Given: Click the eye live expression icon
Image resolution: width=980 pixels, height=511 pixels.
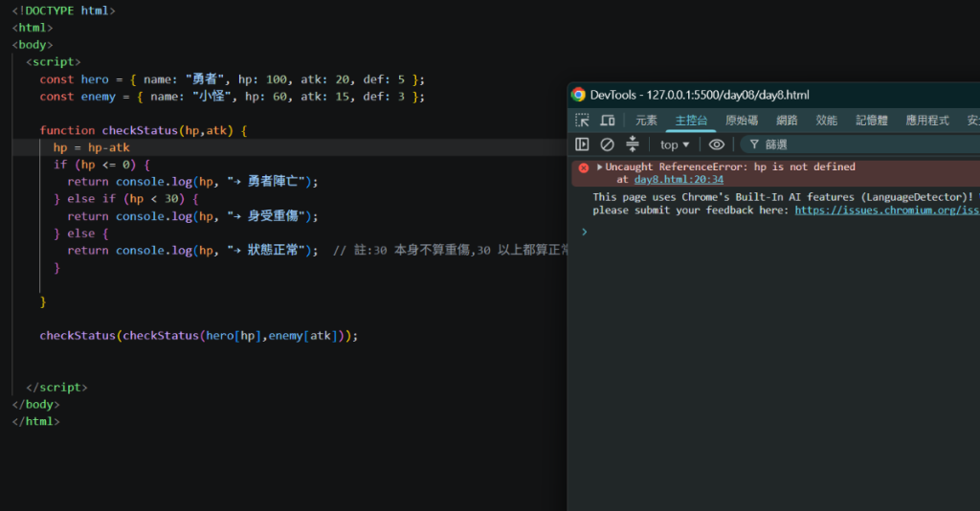Looking at the screenshot, I should [x=716, y=144].
